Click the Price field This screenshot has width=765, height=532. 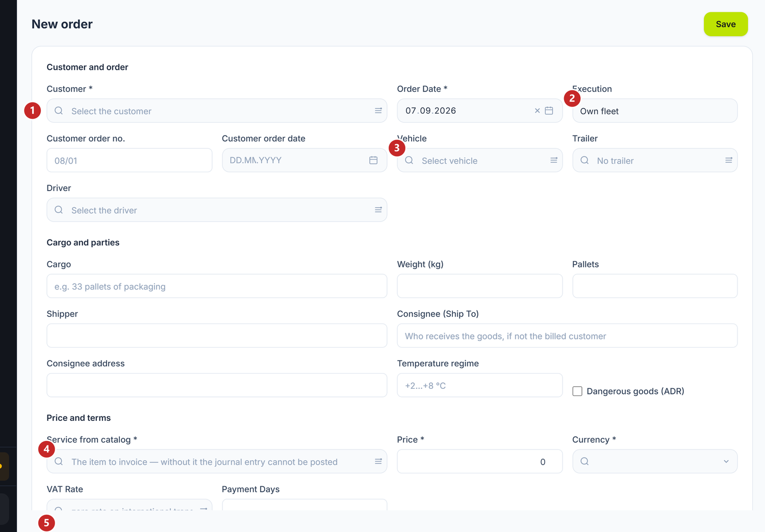[480, 461]
